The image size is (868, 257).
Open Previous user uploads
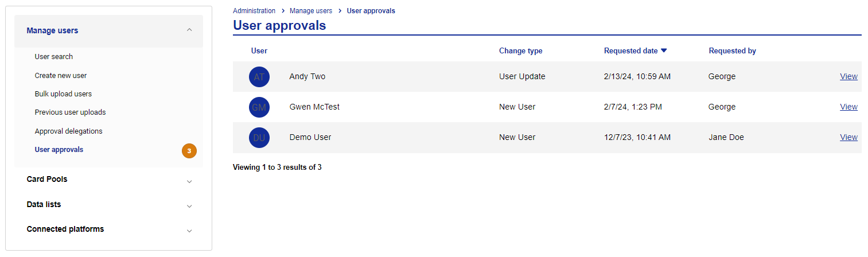click(x=70, y=112)
